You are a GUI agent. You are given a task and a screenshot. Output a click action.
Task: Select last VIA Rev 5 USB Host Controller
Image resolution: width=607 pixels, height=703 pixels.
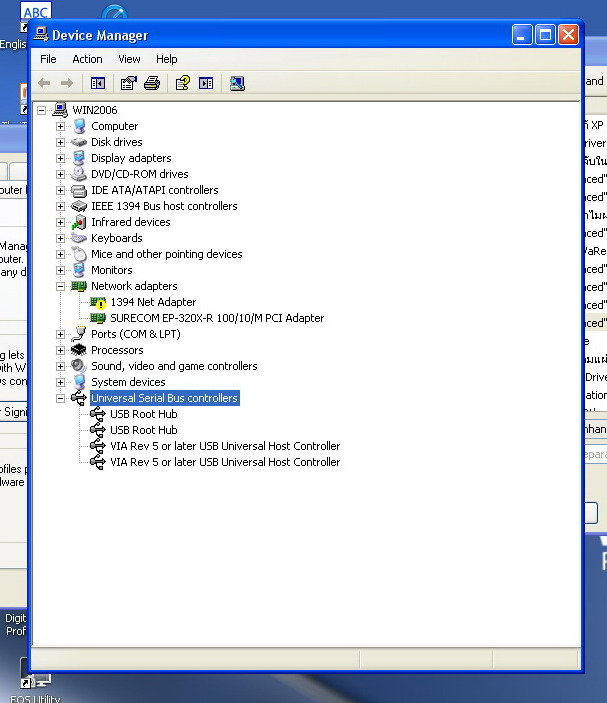225,462
